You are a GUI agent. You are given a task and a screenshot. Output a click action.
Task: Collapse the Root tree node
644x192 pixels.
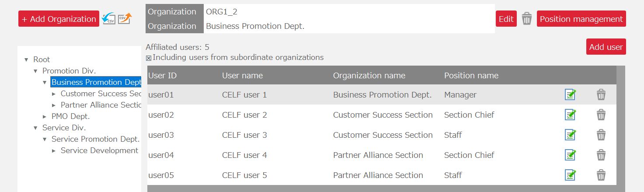coord(26,59)
